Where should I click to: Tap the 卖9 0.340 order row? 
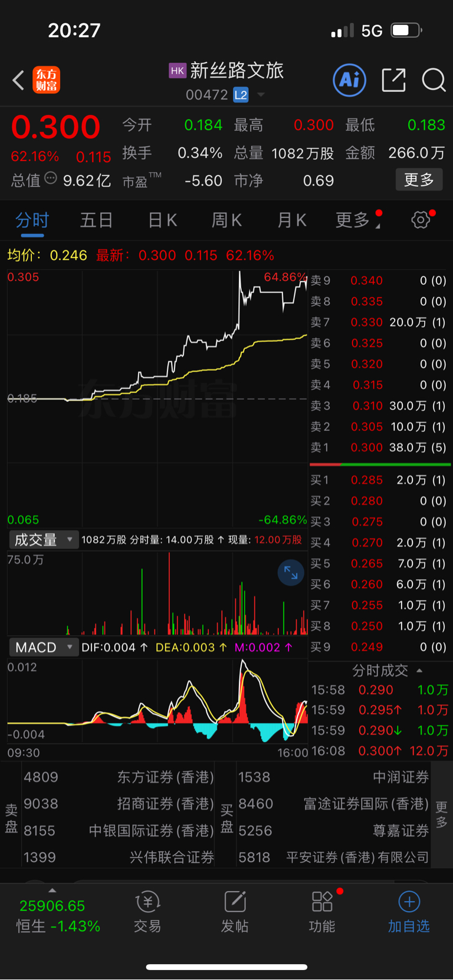click(379, 281)
